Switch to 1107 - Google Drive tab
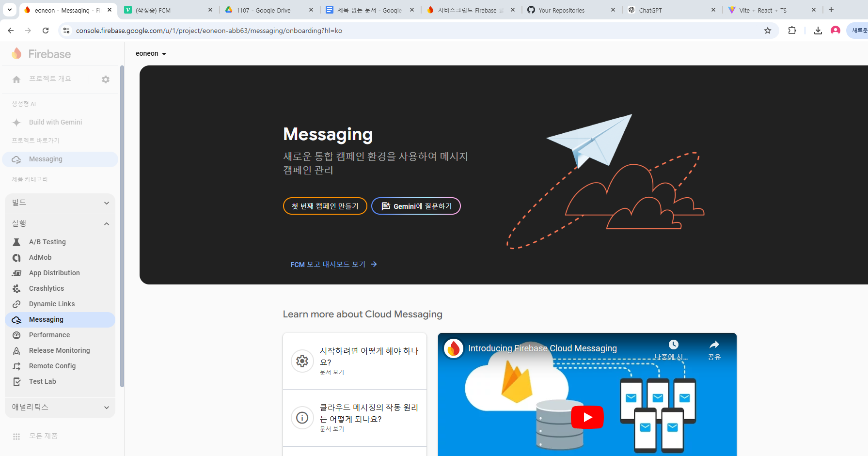868x456 pixels. [268, 10]
